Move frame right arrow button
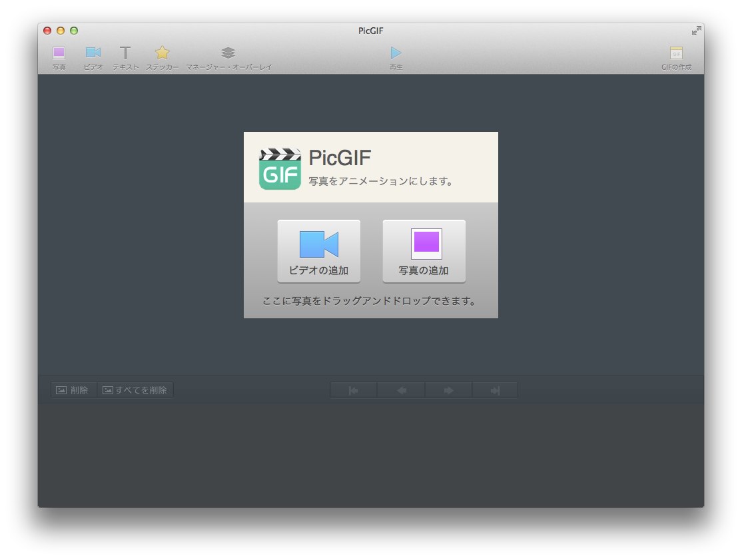Screen dimensions: 742x560 point(449,390)
